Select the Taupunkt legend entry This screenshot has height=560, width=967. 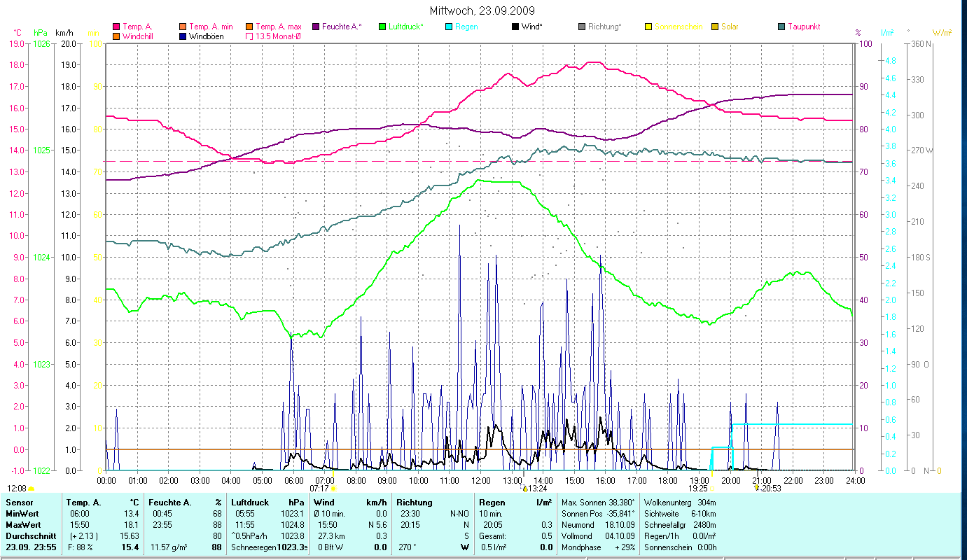tap(799, 27)
